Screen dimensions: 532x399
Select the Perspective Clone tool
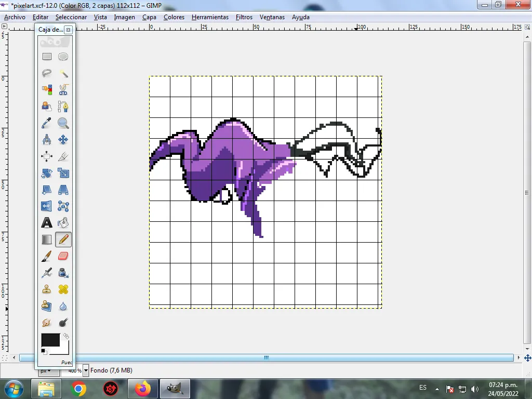click(x=47, y=306)
